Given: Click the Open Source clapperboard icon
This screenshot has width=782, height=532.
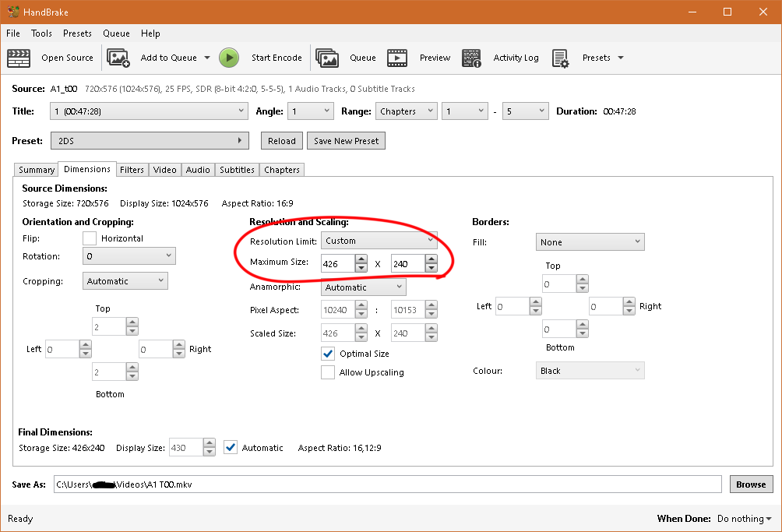Looking at the screenshot, I should point(19,58).
